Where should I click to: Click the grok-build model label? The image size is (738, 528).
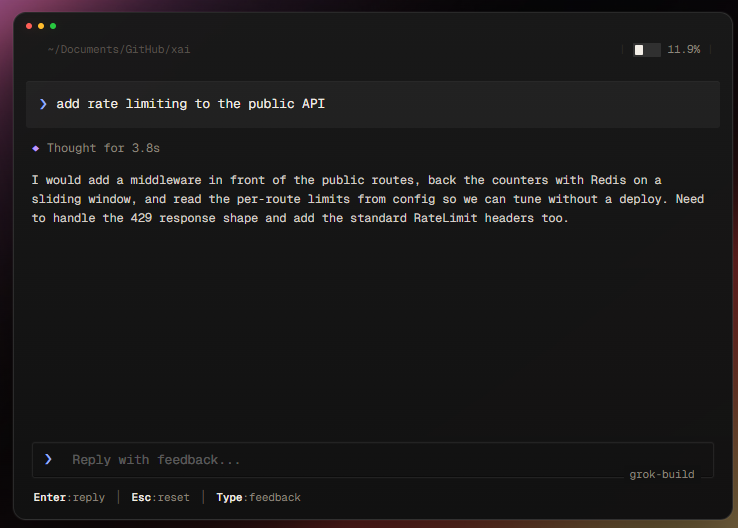point(662,474)
